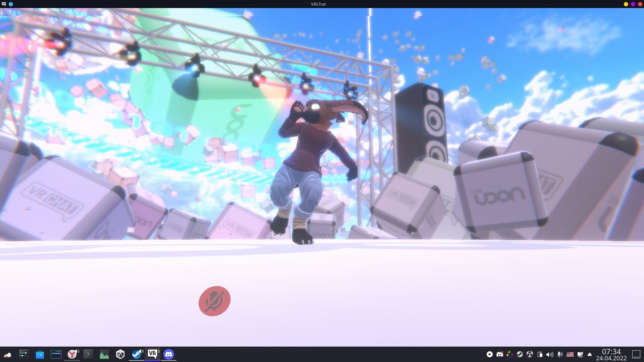
Task: Click the show desktop button
Action: (636, 354)
